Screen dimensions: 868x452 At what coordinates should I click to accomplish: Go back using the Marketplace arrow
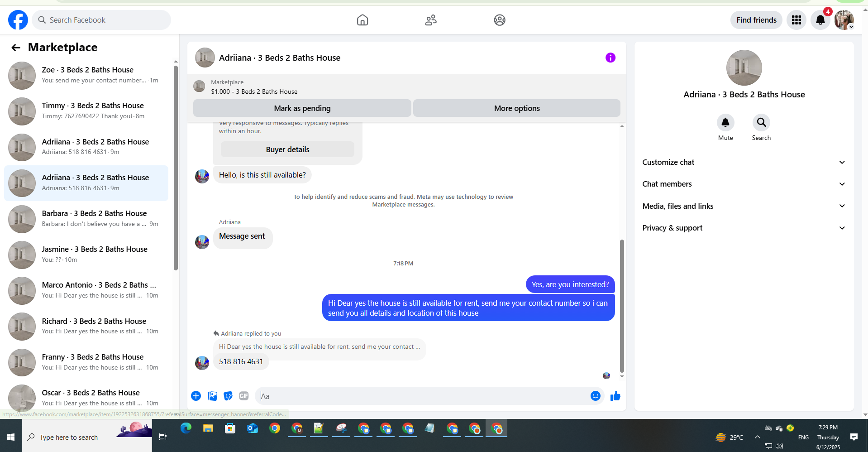(x=16, y=48)
